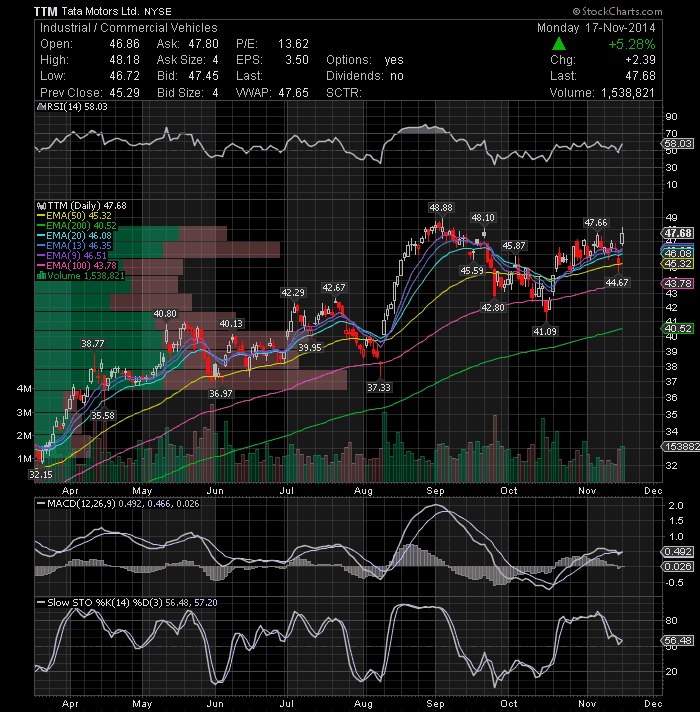Click the EMA(50) 45.32 yellow legend entry
This screenshot has width=700, height=712.
point(74,216)
